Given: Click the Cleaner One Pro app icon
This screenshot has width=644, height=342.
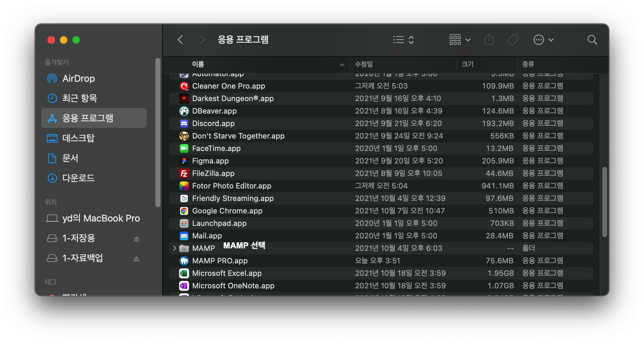Looking at the screenshot, I should (184, 86).
